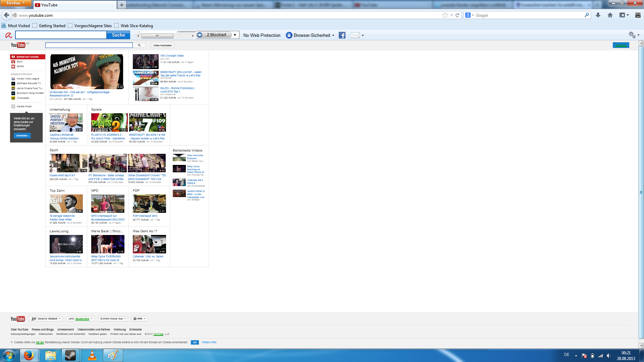644x362 pixels.
Task: Click the Avira toolbar scroll right arrow
Action: pyautogui.click(x=193, y=36)
